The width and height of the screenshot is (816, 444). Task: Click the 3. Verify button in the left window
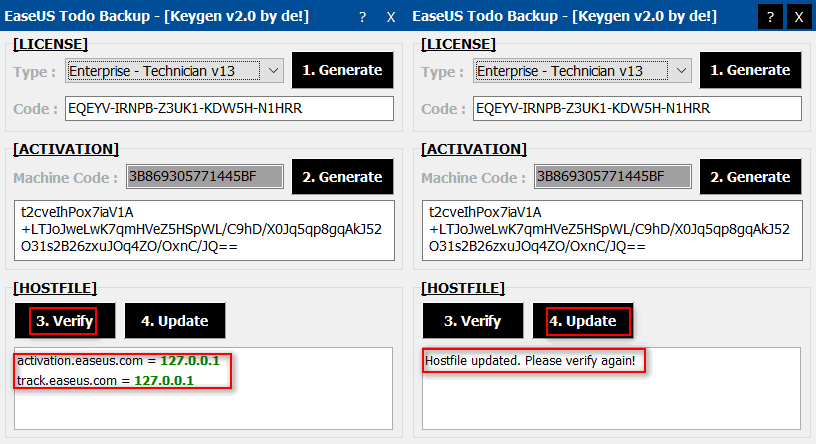coord(65,321)
